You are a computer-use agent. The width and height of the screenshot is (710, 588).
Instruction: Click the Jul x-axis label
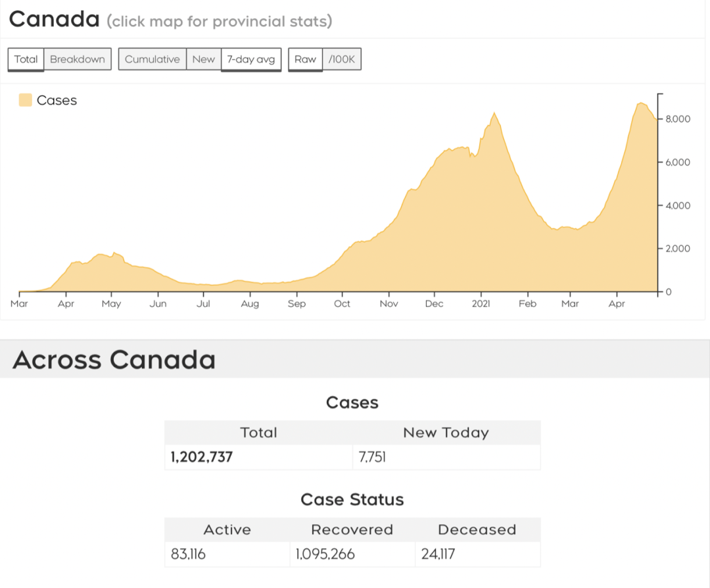(203, 303)
